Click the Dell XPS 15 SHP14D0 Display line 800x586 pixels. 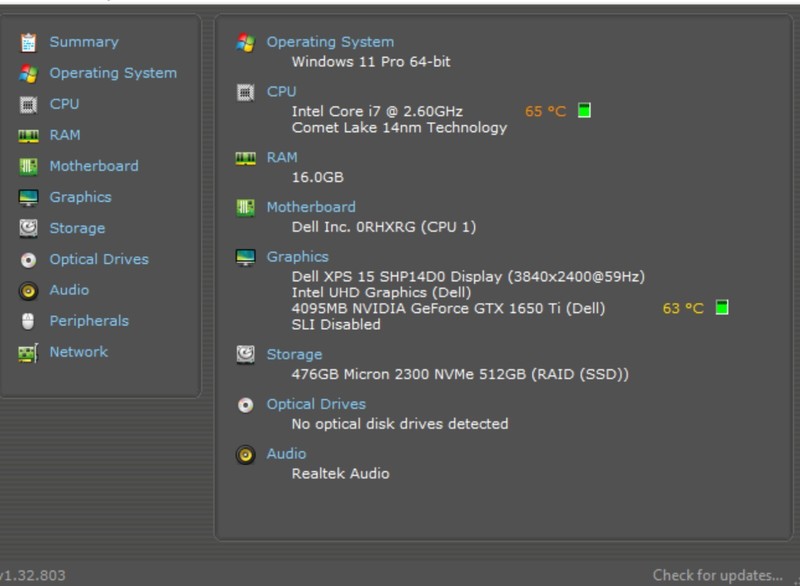[468, 277]
